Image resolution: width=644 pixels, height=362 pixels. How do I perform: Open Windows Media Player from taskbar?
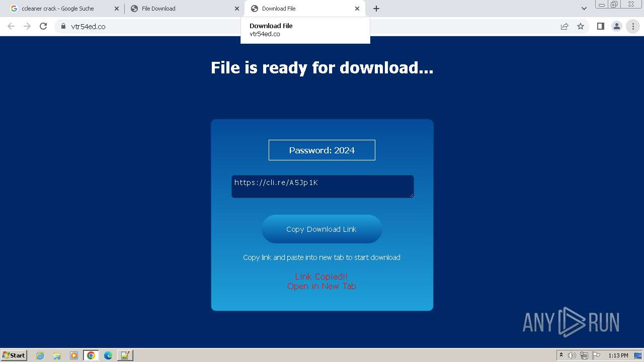[74, 355]
